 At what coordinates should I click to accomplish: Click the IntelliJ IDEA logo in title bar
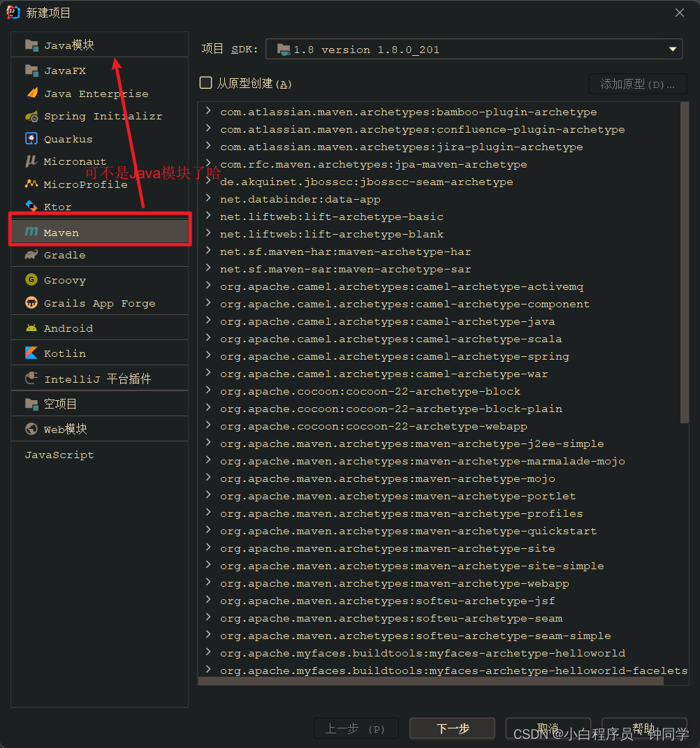13,13
